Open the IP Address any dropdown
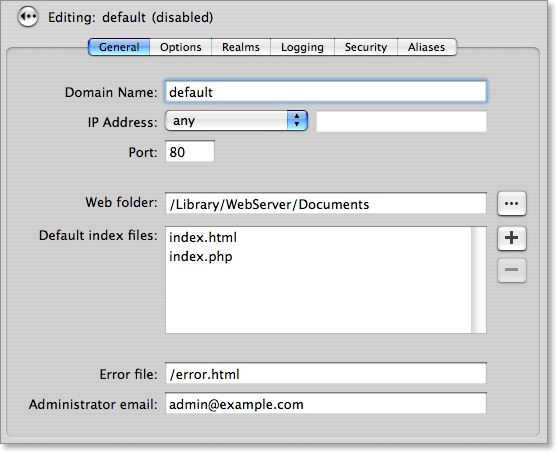Viewport: 556px width, 452px height. click(236, 121)
